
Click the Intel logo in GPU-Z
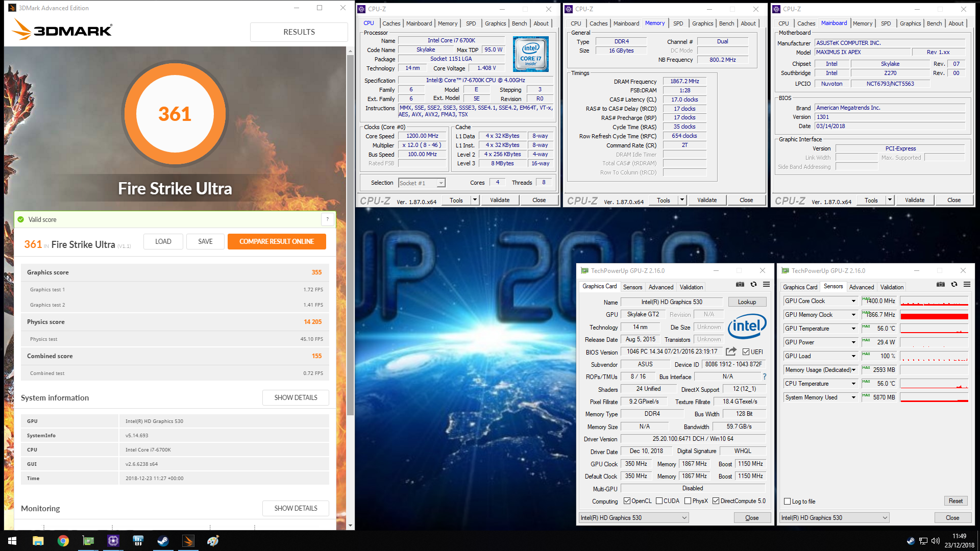[x=747, y=326]
